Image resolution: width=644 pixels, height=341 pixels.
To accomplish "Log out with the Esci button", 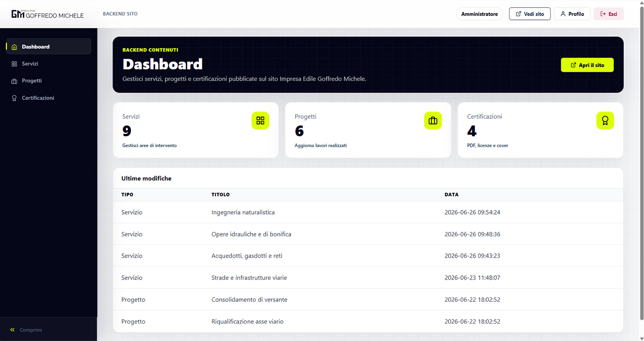I will click(609, 14).
